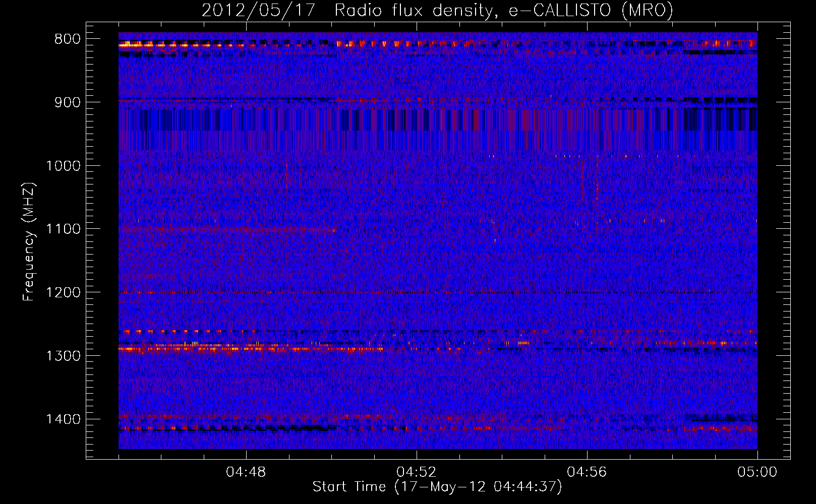Click the '1300' frequency tick label
The height and width of the screenshot is (504, 816).
(x=63, y=356)
